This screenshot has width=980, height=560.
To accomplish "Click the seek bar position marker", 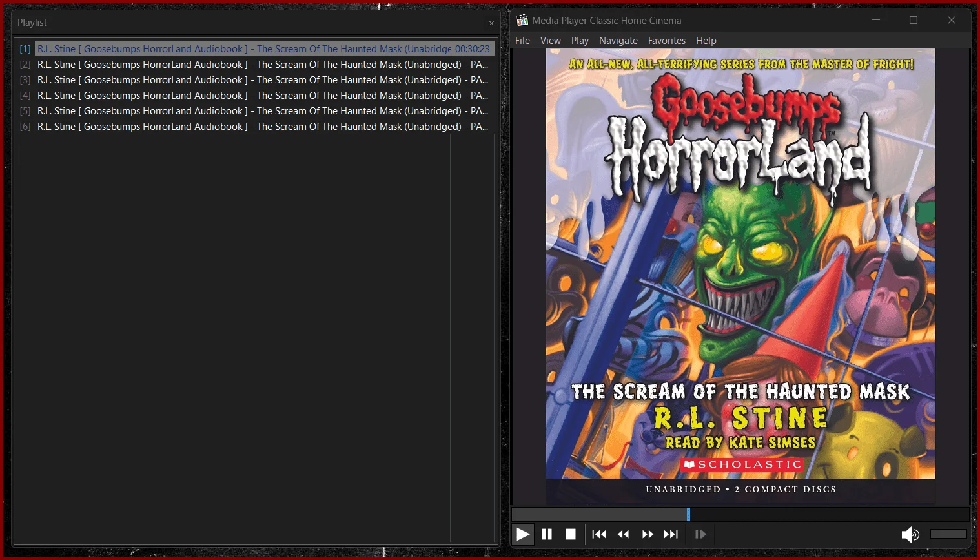I will pos(688,514).
